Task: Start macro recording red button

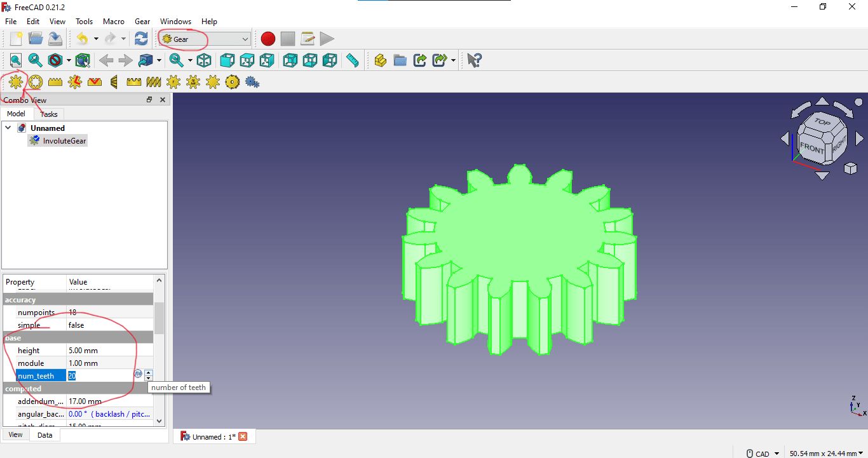Action: click(268, 39)
